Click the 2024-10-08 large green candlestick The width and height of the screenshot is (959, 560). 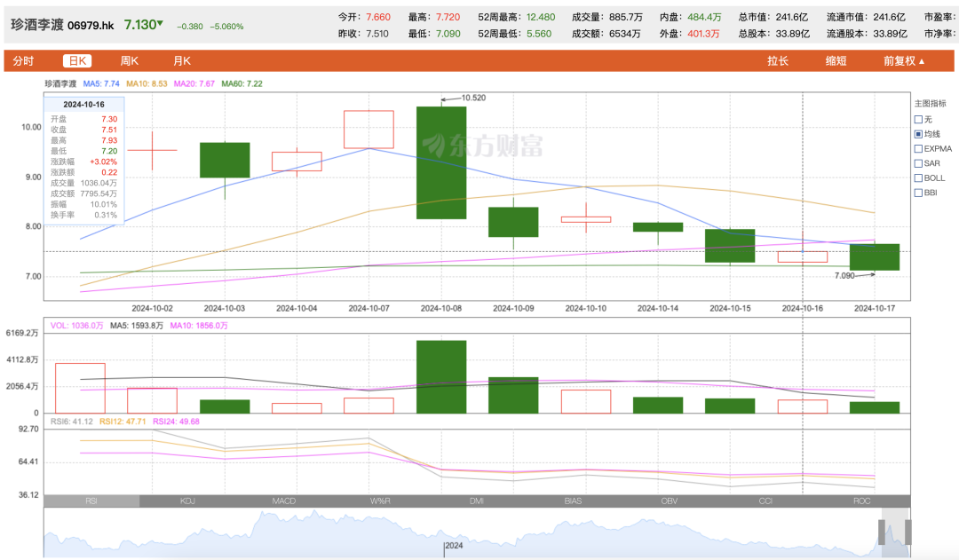click(441, 162)
